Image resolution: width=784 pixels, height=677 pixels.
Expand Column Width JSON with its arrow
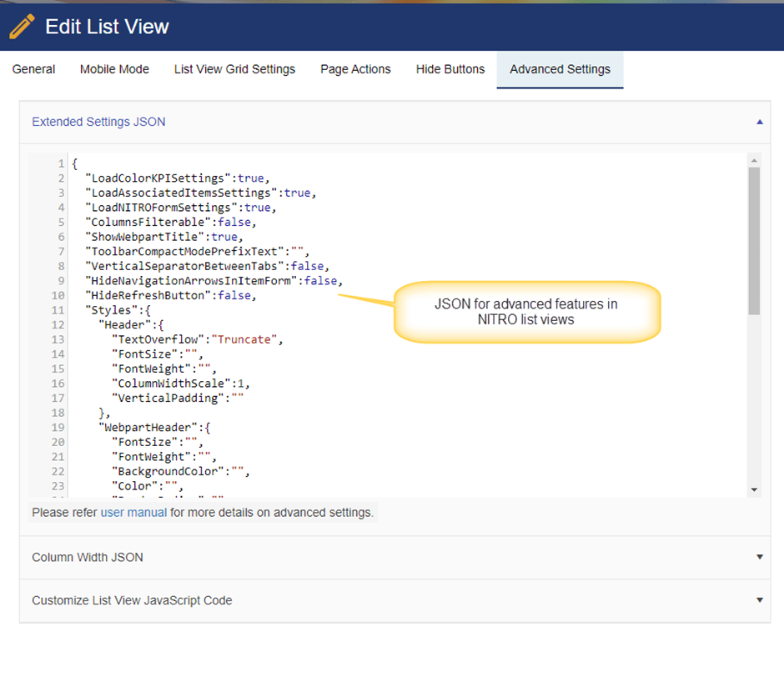pyautogui.click(x=759, y=557)
